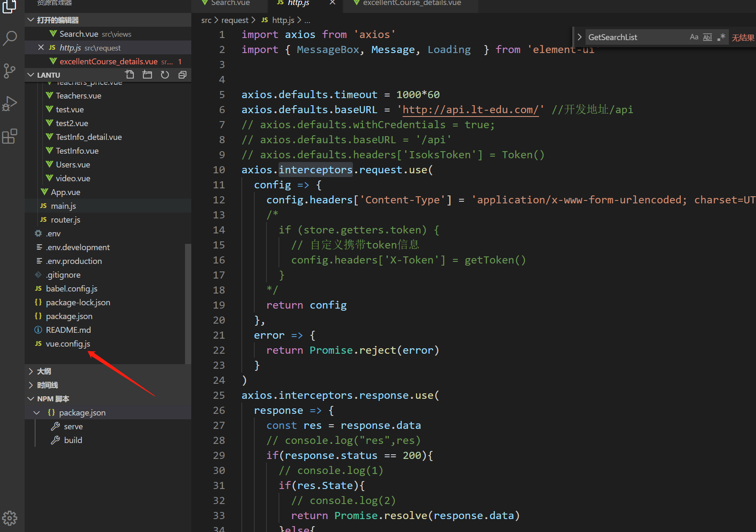Close http.js in open editors list
This screenshot has width=756, height=532.
click(x=41, y=48)
